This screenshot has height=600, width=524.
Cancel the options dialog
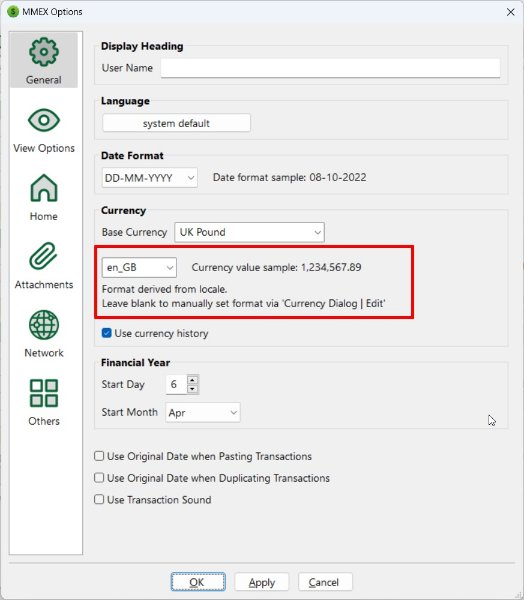coord(325,582)
